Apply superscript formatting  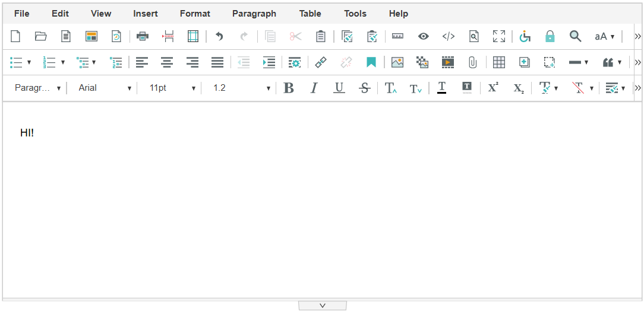(x=493, y=88)
